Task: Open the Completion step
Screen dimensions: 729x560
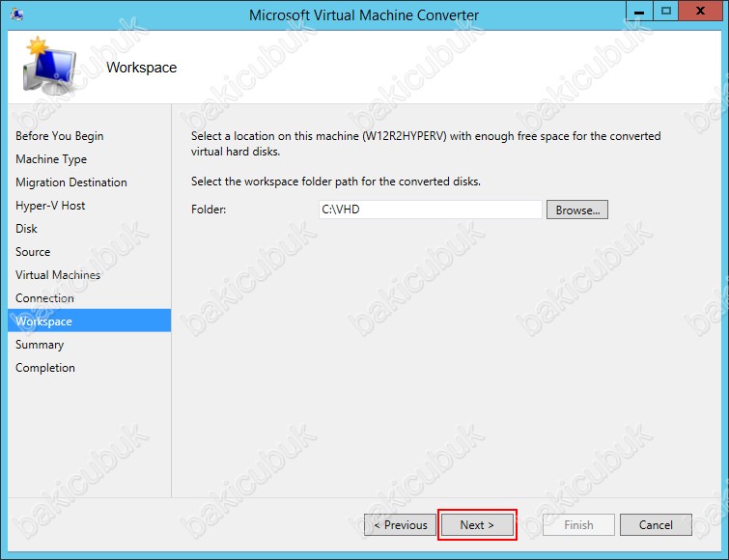Action: 45,368
